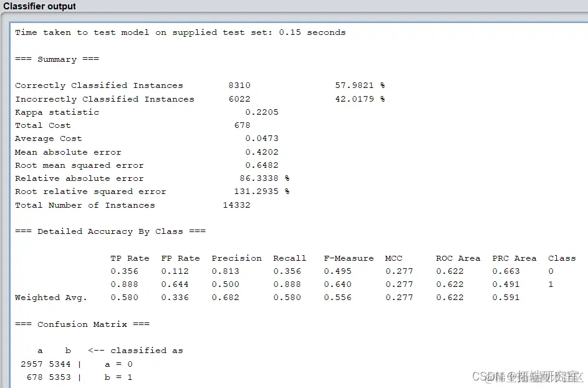Click the '=== Summary ===' heading
Viewport: 588px width, 388px height.
pos(57,59)
